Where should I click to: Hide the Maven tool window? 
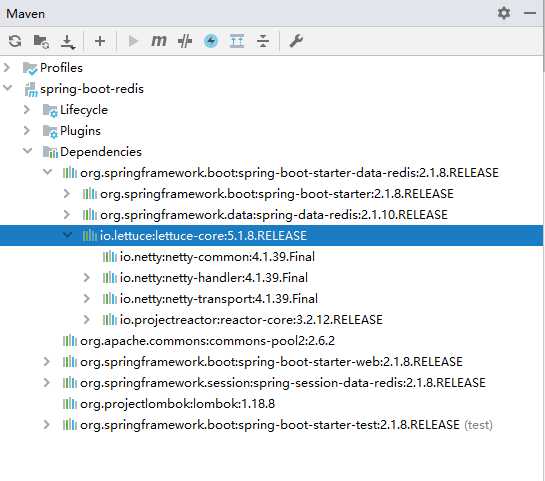[530, 13]
